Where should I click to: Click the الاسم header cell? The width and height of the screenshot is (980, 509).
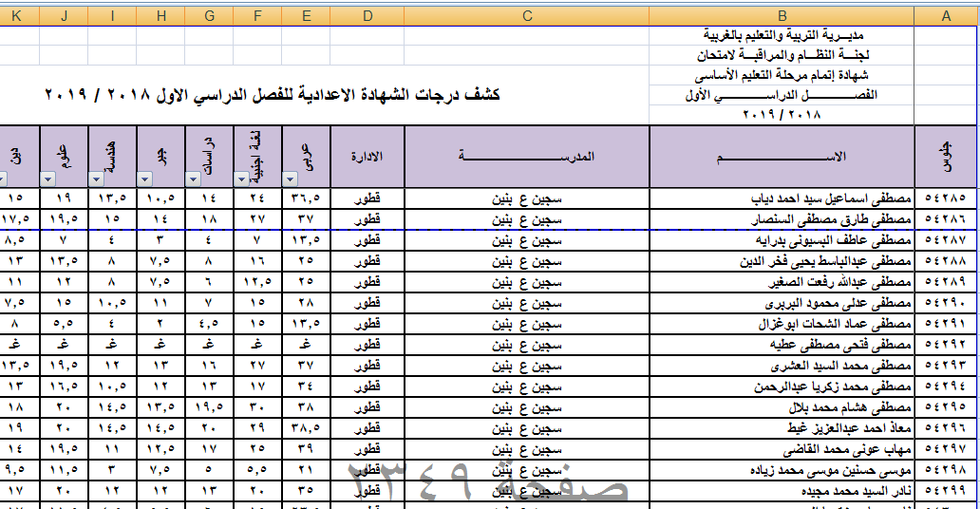click(x=782, y=157)
